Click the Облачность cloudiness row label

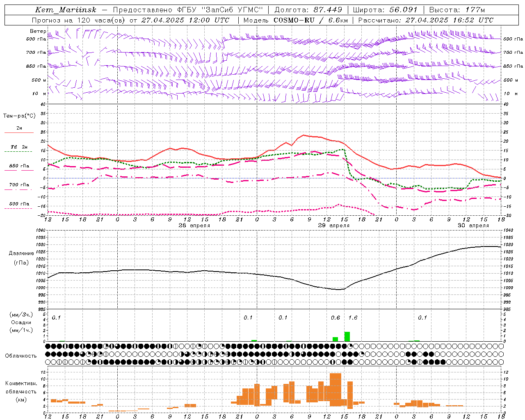(x=21, y=356)
